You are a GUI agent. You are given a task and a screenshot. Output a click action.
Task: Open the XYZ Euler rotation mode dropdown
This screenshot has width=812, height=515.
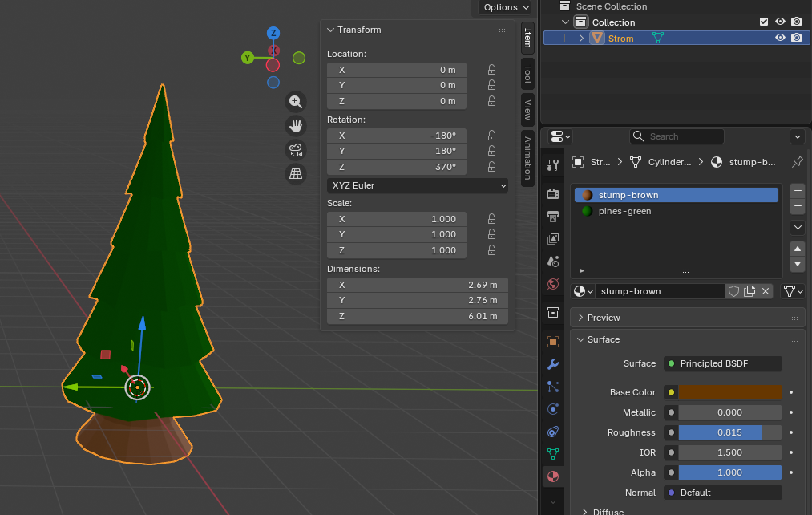[417, 185]
